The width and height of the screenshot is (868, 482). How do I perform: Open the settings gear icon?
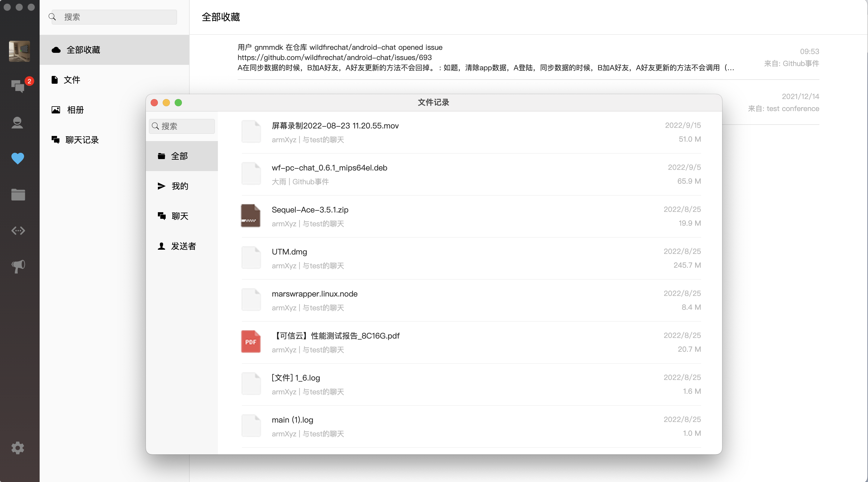(x=17, y=448)
